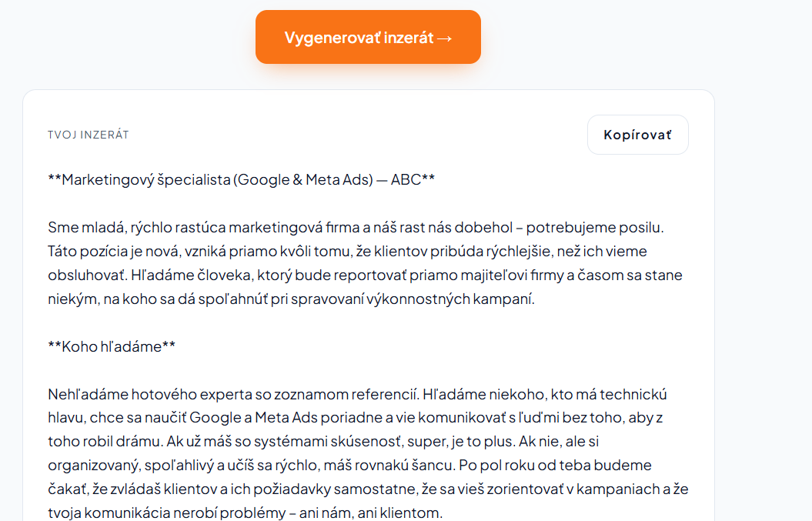Viewport: 812px width, 521px height.
Task: Click the arrow icon in the orange button
Action: click(x=445, y=38)
